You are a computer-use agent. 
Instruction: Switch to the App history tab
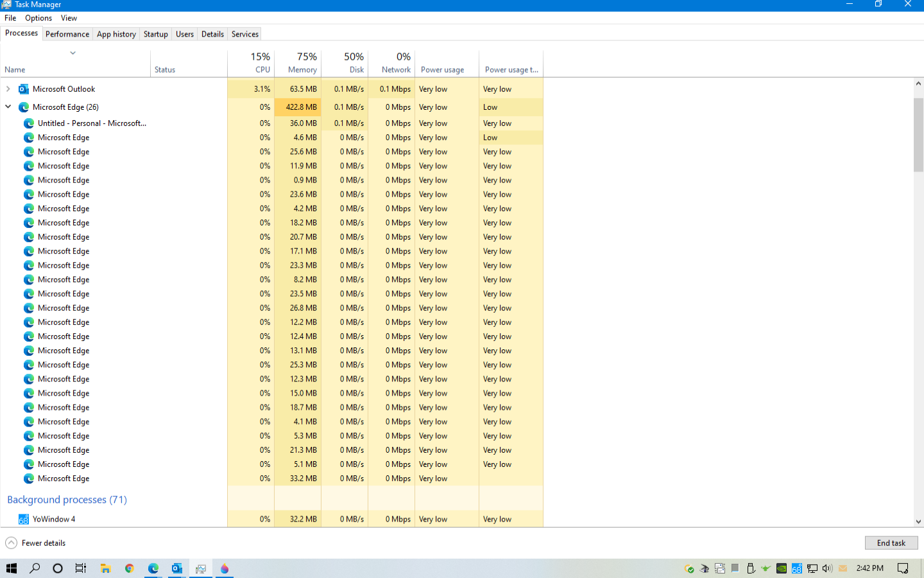tap(116, 34)
